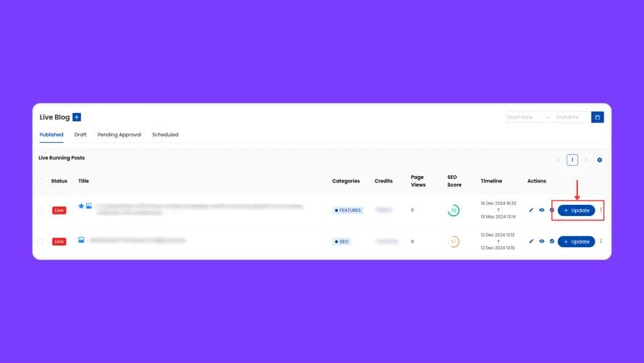Click checkmark badge icon in SEO row

pyautogui.click(x=551, y=242)
